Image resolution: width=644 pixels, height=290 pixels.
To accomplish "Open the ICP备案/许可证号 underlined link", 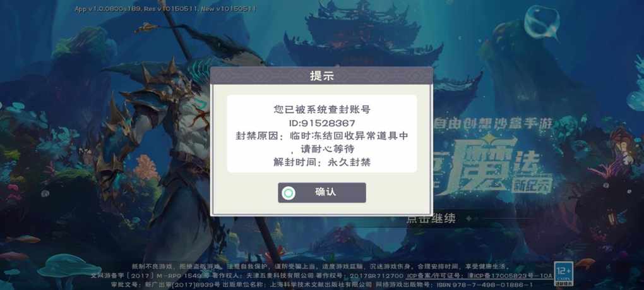I will coord(479,276).
